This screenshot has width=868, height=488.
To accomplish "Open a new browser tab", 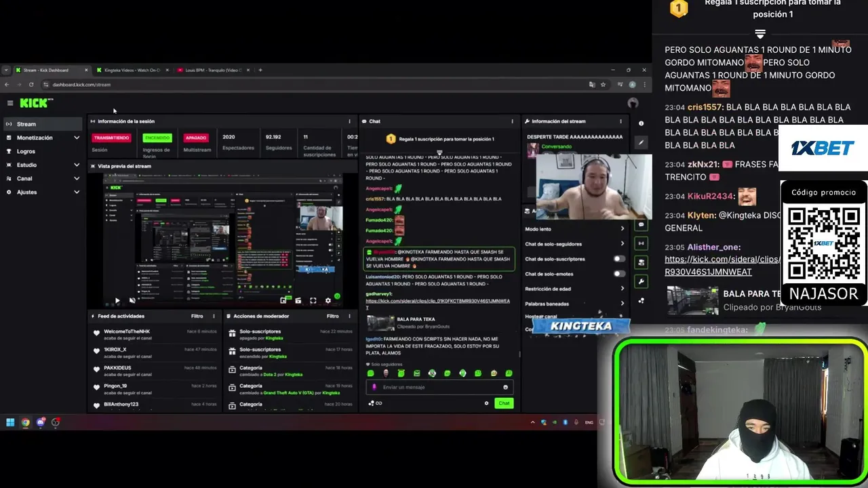I will [260, 70].
